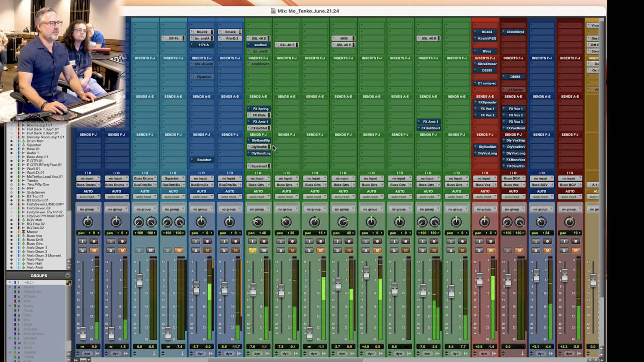Click the volume fader on pan 46 channel
Viewport: 644px width, 362px height.
[253, 289]
